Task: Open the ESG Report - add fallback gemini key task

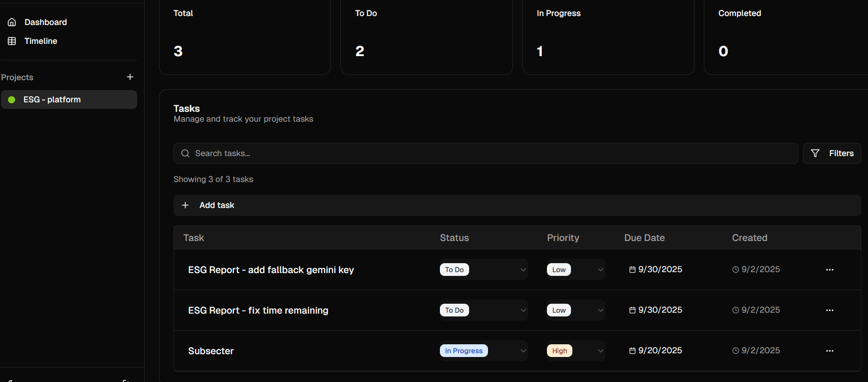Action: 271,270
